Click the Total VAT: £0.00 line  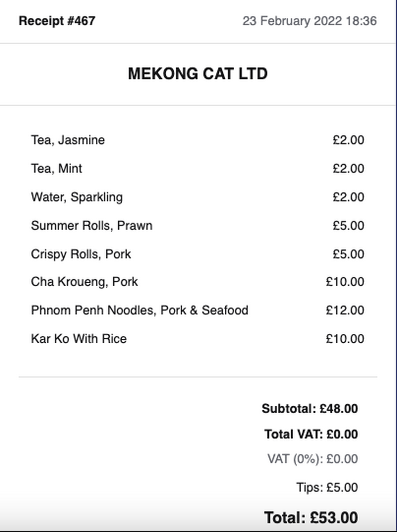311,434
